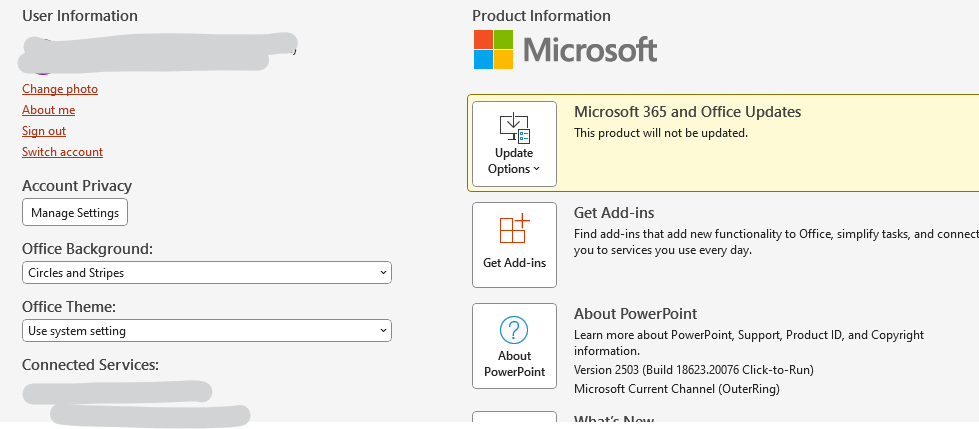The height and width of the screenshot is (429, 979).
Task: Click the 'About PowerPoint' section heading
Action: pyautogui.click(x=635, y=314)
